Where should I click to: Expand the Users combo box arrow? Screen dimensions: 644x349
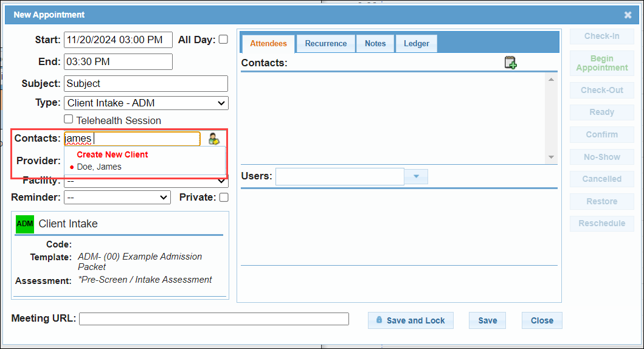416,176
